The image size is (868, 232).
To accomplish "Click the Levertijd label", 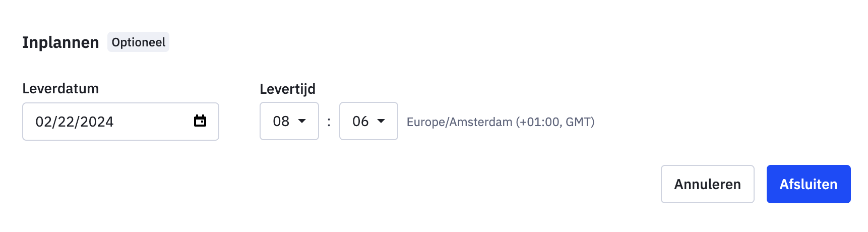I will [x=287, y=89].
